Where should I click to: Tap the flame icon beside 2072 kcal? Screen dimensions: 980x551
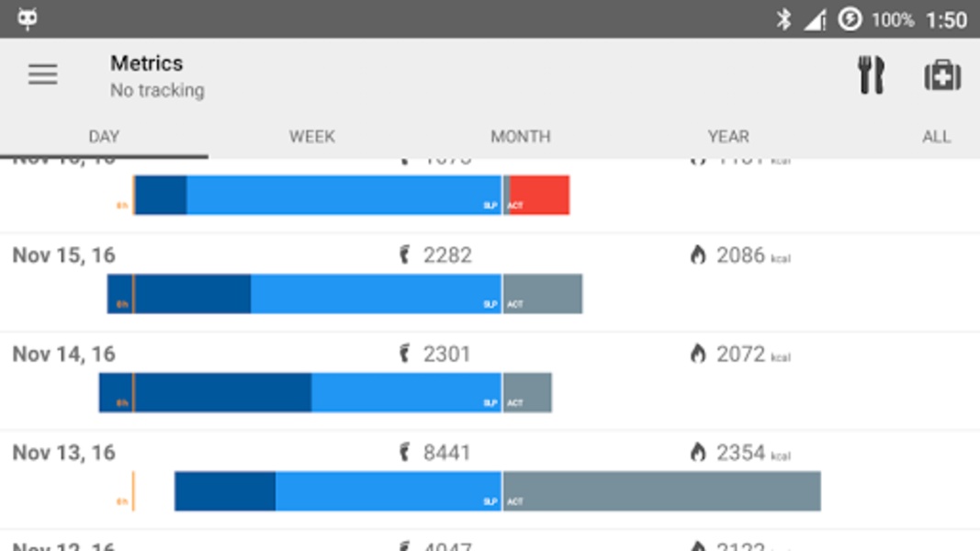698,354
